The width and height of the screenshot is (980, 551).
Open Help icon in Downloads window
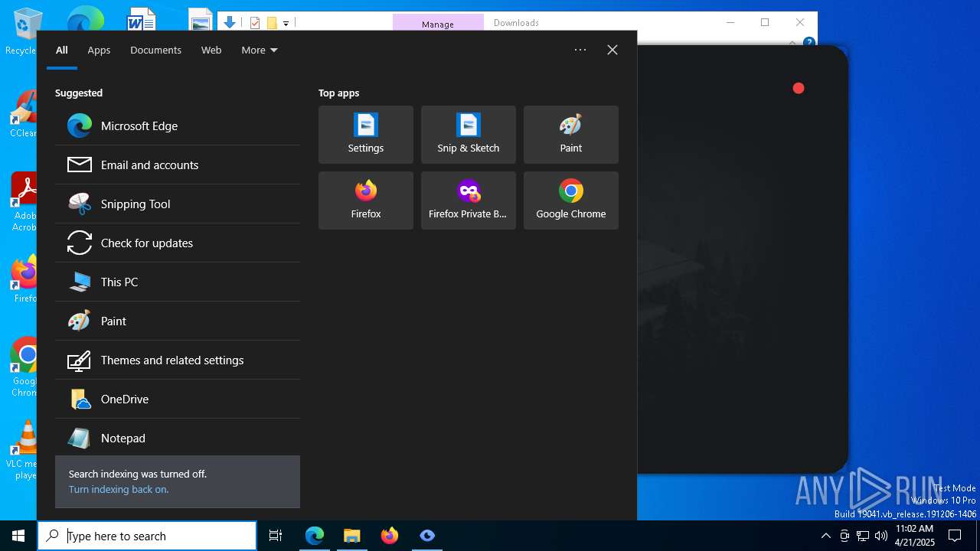tap(809, 42)
